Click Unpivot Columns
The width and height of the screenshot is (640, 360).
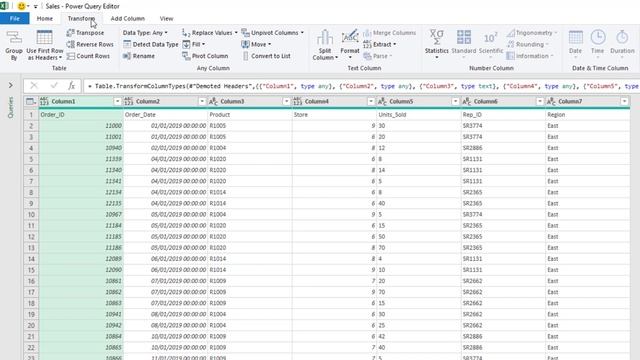(273, 33)
